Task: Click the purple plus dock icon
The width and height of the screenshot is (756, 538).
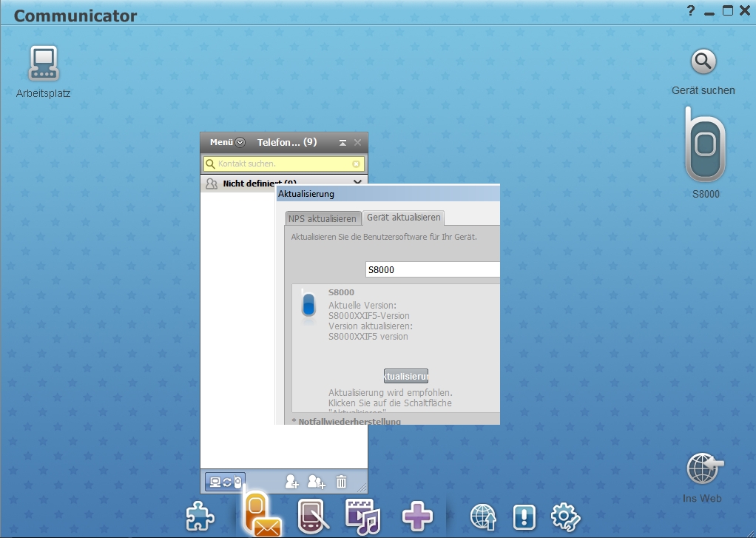Action: (417, 517)
